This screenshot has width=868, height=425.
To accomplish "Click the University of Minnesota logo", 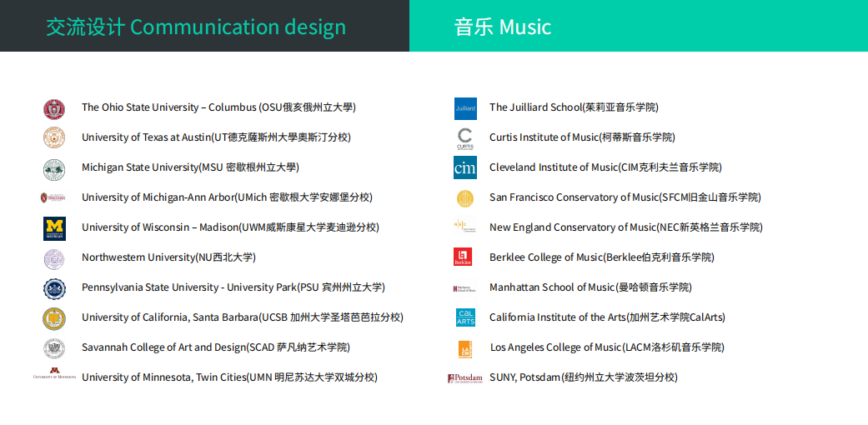I will coord(54,373).
